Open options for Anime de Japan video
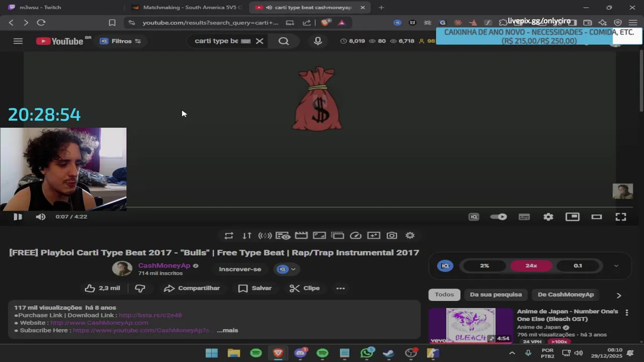644x362 pixels. [x=627, y=313]
